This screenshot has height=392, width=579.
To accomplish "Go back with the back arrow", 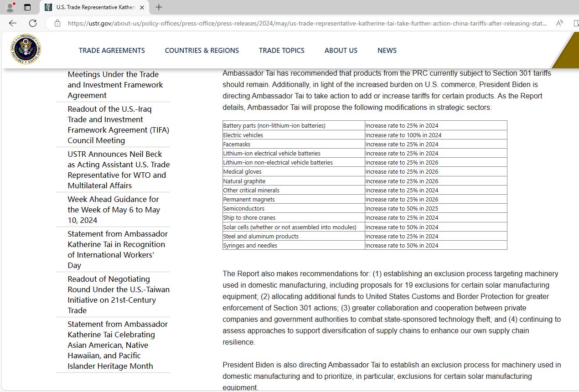I will pos(13,23).
